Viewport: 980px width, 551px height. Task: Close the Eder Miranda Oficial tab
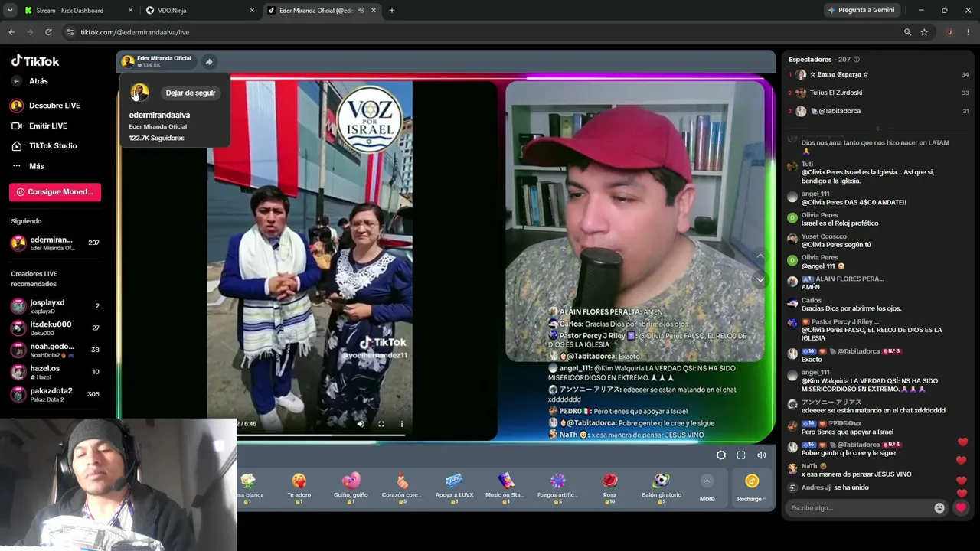click(374, 11)
